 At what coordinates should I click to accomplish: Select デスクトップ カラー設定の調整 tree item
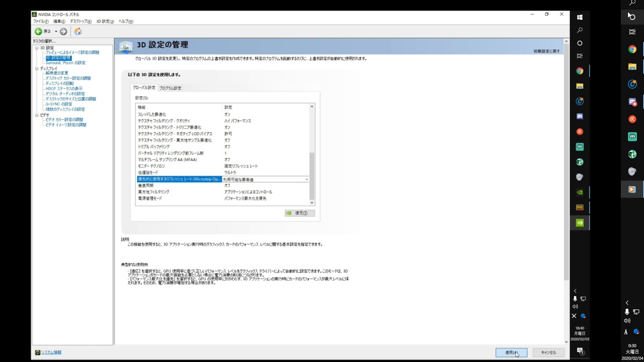(68, 78)
